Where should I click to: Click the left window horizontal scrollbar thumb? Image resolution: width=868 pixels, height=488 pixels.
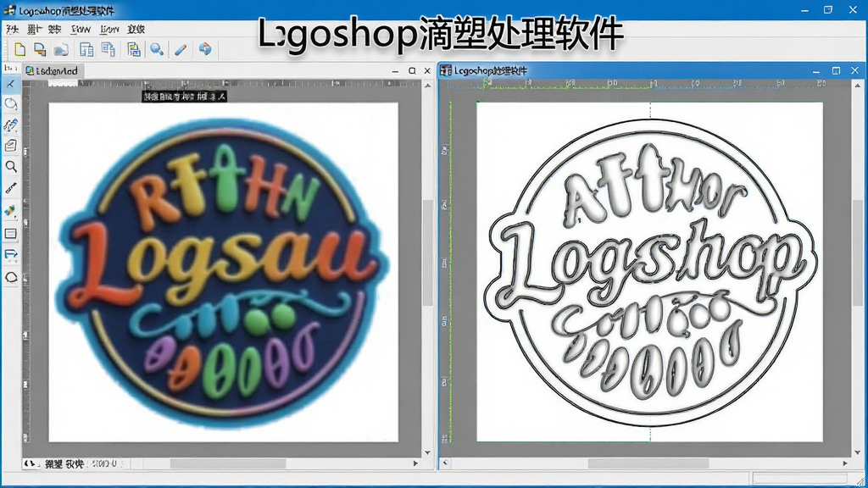(228, 463)
